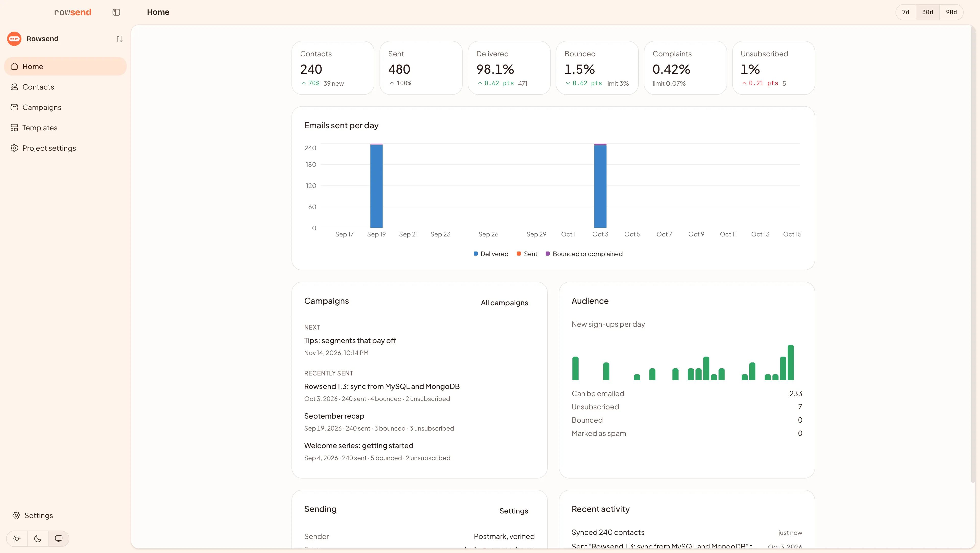This screenshot has height=553, width=980.
Task: Toggle the Sent legend swatch
Action: [x=519, y=254]
